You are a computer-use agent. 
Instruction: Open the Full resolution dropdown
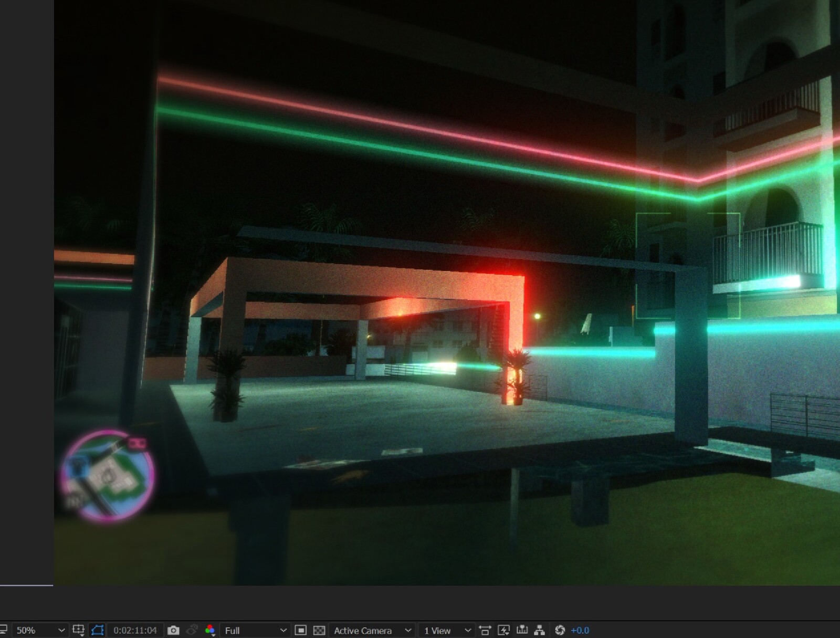tap(255, 630)
